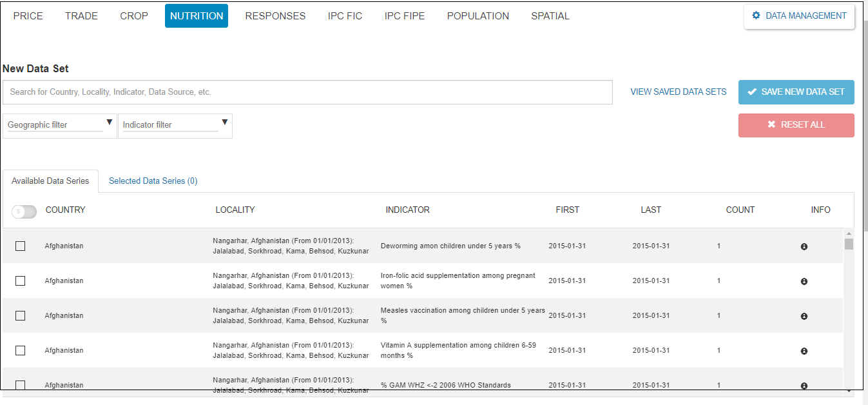Click the View Saved Data Sets link
868x405 pixels.
(x=678, y=92)
